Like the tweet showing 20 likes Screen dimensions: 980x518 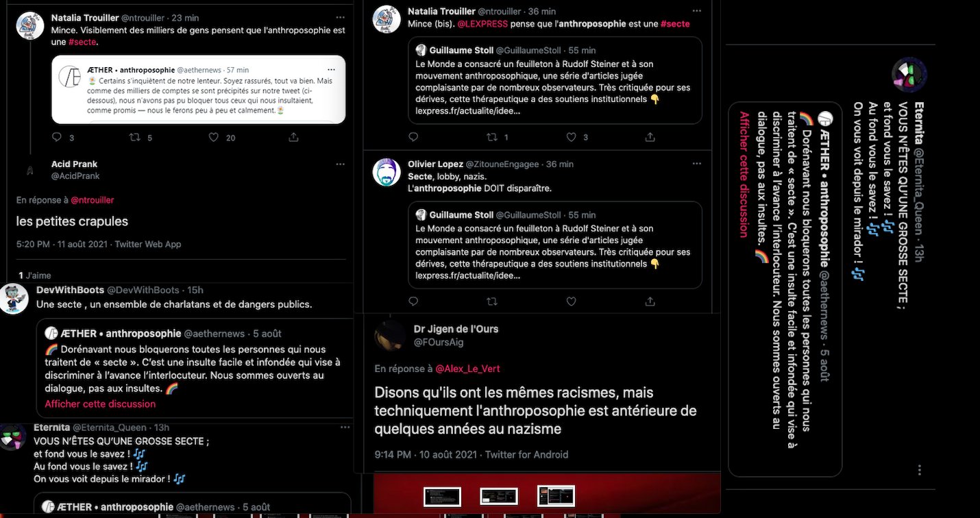214,137
